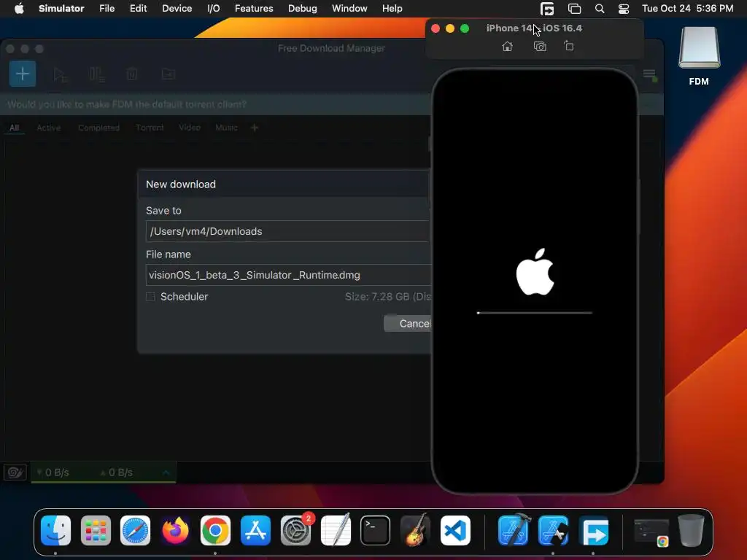Select the Music tab in FDM
This screenshot has height=560, width=747.
pyautogui.click(x=226, y=128)
